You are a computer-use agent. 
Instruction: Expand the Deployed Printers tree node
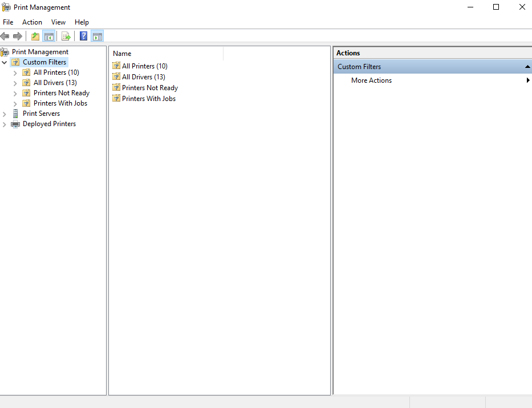(x=5, y=124)
